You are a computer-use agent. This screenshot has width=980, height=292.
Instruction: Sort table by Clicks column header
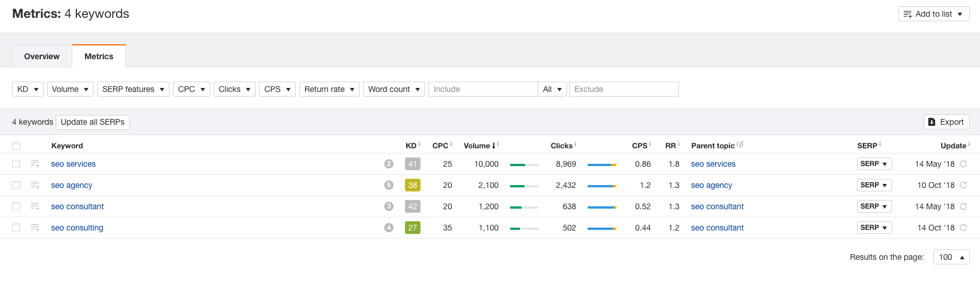tap(561, 145)
